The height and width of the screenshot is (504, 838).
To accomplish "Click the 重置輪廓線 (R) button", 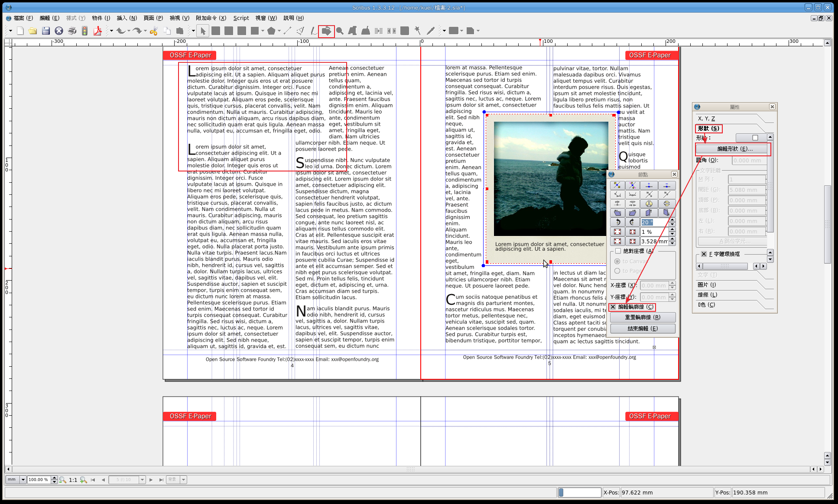I will (643, 317).
